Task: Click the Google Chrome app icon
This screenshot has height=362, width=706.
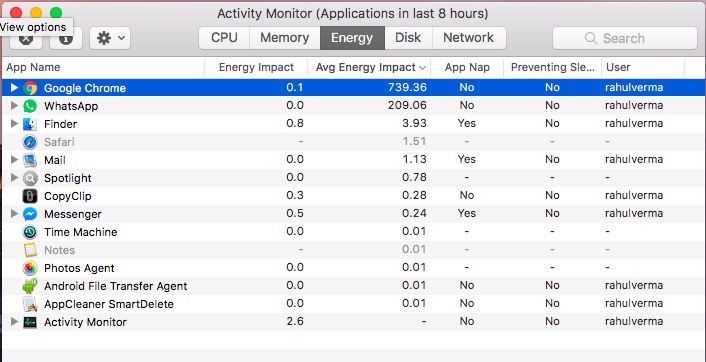Action: (30, 88)
